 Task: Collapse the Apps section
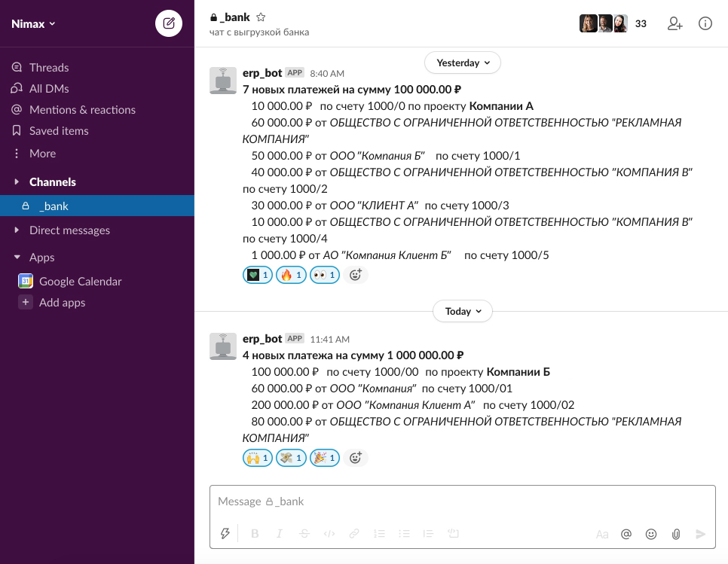tap(17, 258)
